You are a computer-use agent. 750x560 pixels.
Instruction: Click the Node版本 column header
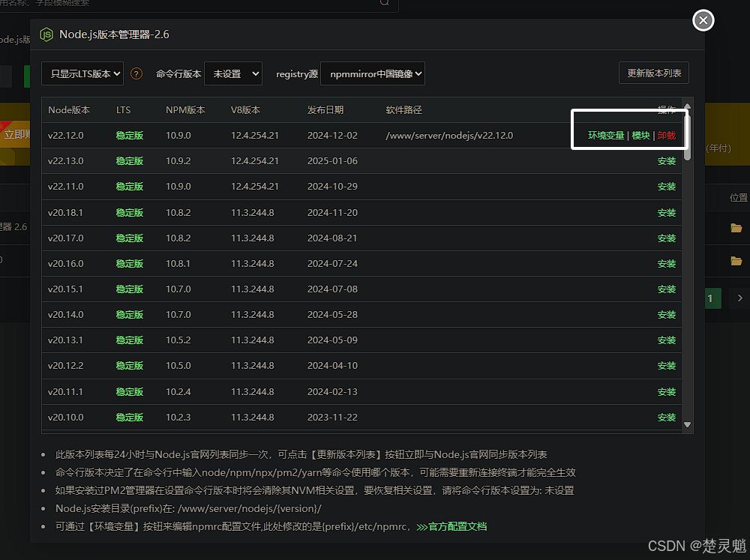point(69,110)
